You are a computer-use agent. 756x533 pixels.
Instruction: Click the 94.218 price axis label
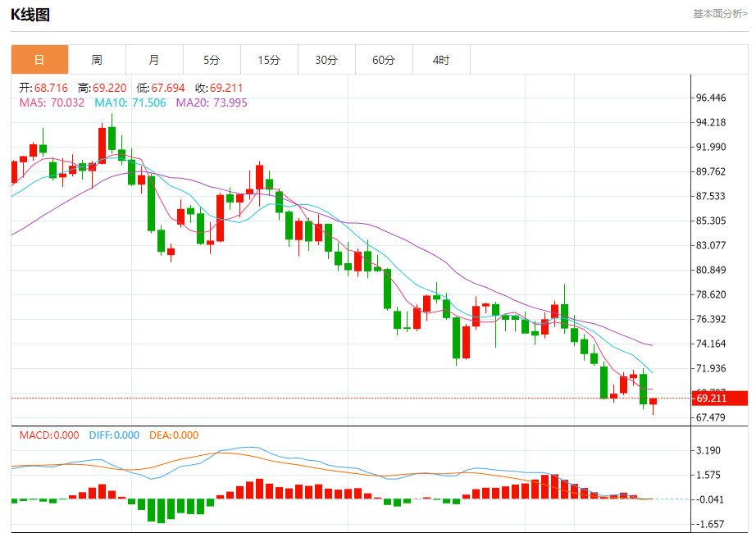(711, 122)
